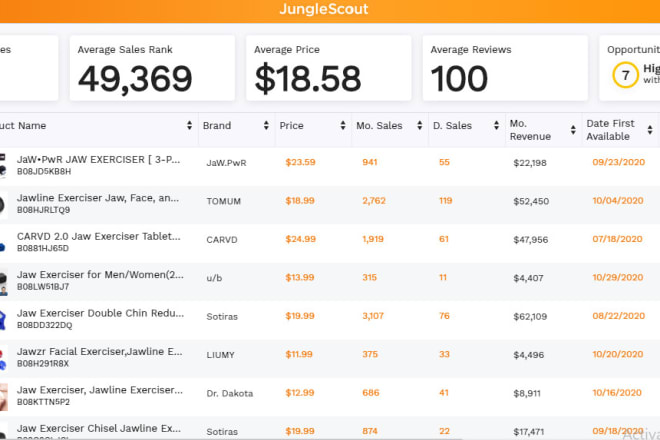
Task: Click the $13.99 price value
Action: (300, 277)
